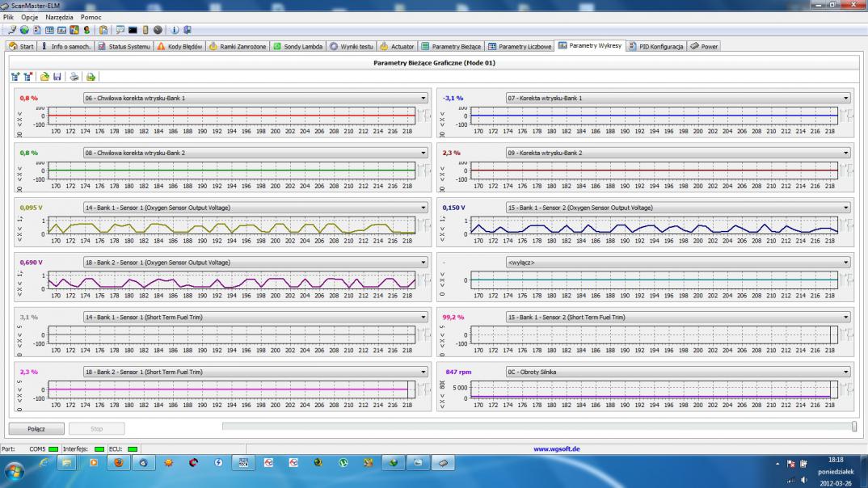Switch to the Wyniki testu tab
868x488 pixels.
click(x=351, y=47)
